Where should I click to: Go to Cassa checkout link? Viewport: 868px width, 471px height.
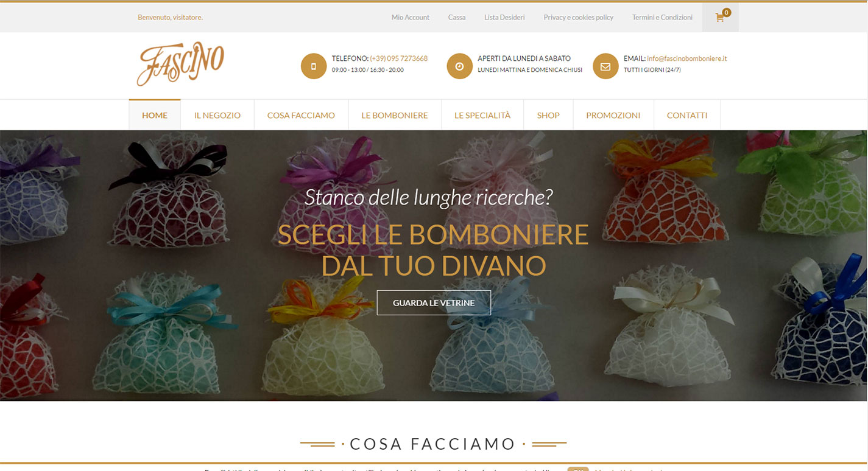pos(457,18)
